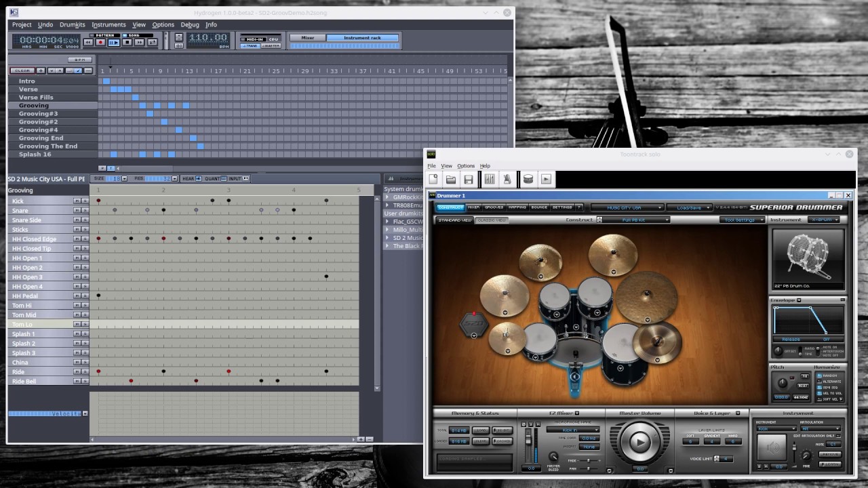Viewport: 868px width, 488px height.
Task: Click the rewind button in Hydrogen transport
Action: click(88, 42)
